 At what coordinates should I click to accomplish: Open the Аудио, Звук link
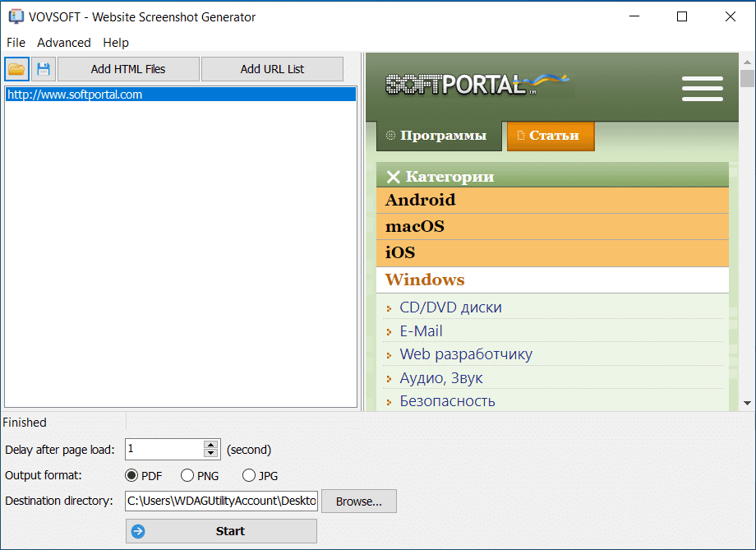tap(440, 377)
